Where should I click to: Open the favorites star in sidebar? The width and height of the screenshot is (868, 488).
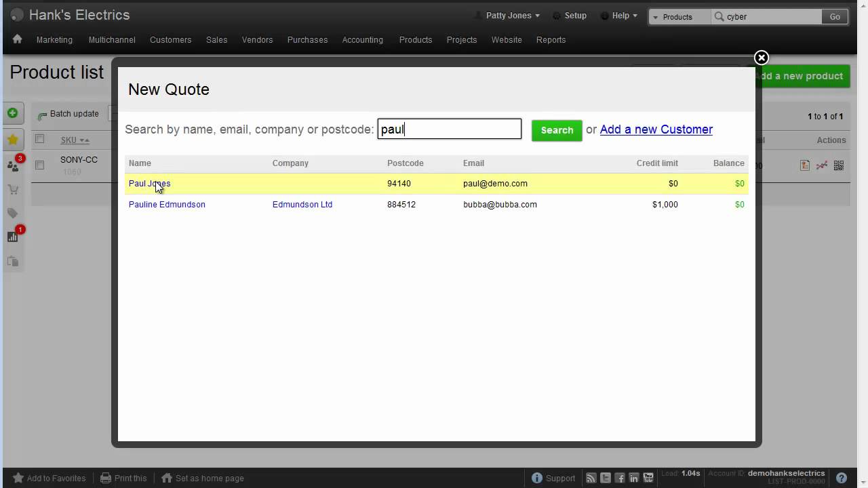pyautogui.click(x=12, y=140)
